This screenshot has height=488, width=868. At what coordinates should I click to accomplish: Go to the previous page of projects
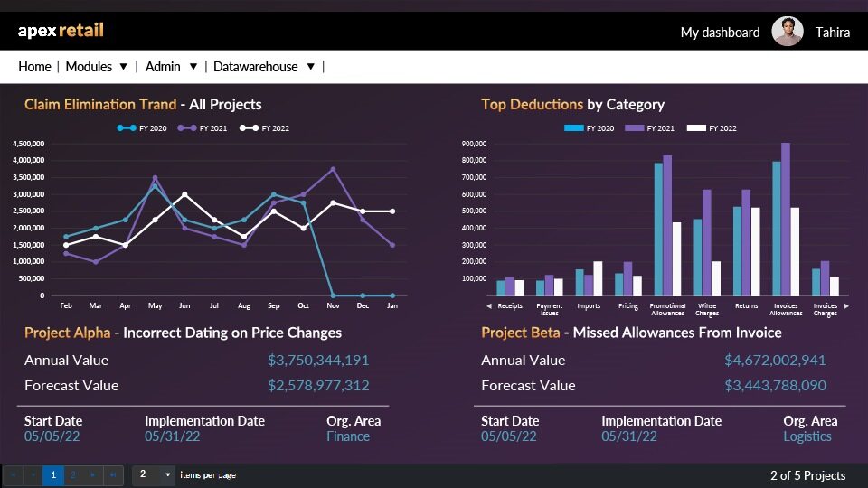point(33,474)
